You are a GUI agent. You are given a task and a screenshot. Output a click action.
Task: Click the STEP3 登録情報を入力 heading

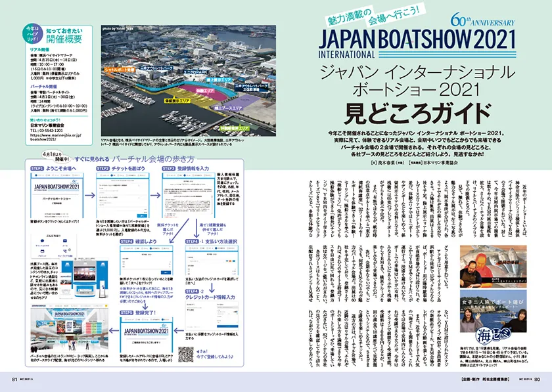[x=185, y=168]
